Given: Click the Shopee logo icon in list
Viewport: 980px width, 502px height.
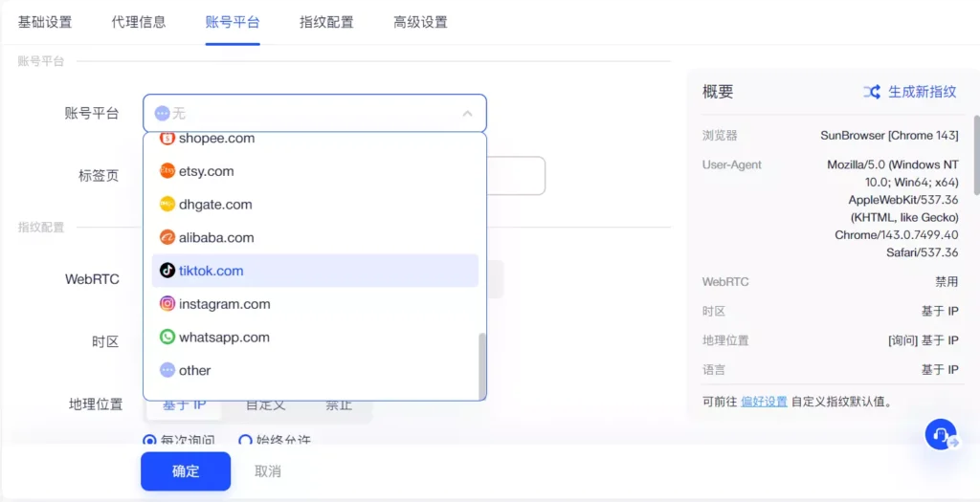Looking at the screenshot, I should click(167, 139).
